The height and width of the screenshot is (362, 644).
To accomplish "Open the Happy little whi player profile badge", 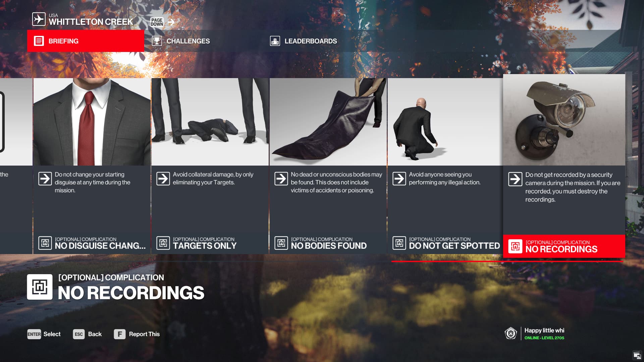I will coord(534,334).
